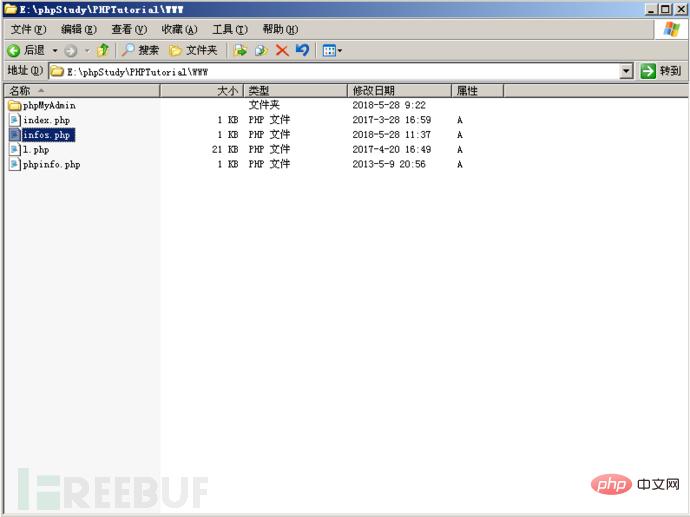Click the Windows flag logo icon
690x517 pixels.
[672, 30]
